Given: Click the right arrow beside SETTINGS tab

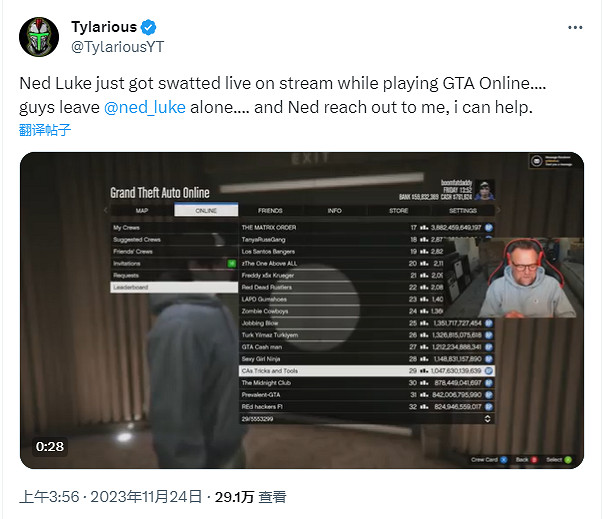Looking at the screenshot, I should tap(499, 210).
